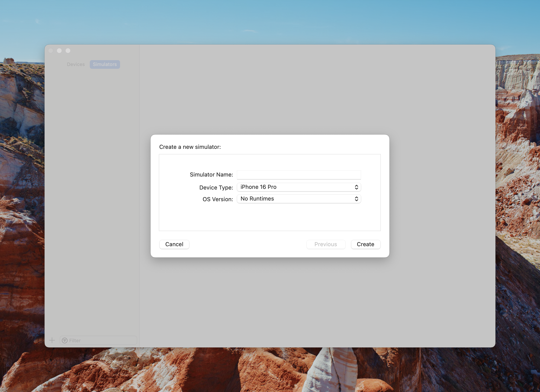Image resolution: width=540 pixels, height=392 pixels.
Task: Click the Simulator Name text field
Action: tap(299, 175)
